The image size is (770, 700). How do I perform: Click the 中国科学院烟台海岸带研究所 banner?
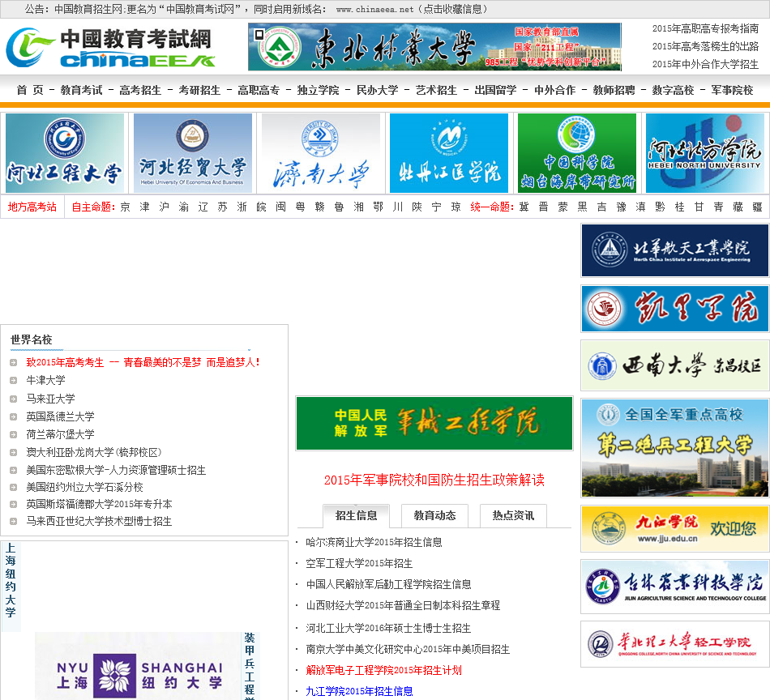(x=577, y=153)
